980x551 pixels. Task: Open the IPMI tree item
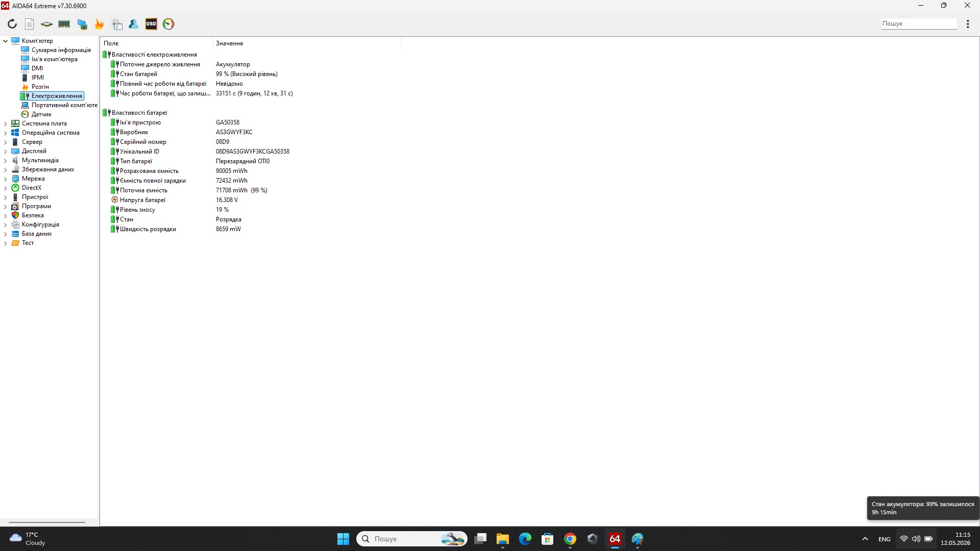pyautogui.click(x=37, y=78)
